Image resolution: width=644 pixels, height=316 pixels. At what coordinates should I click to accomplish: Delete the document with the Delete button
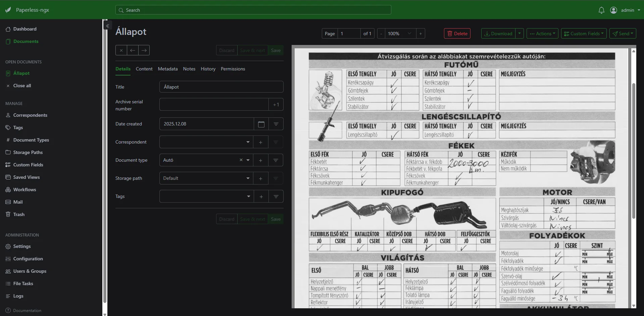457,34
